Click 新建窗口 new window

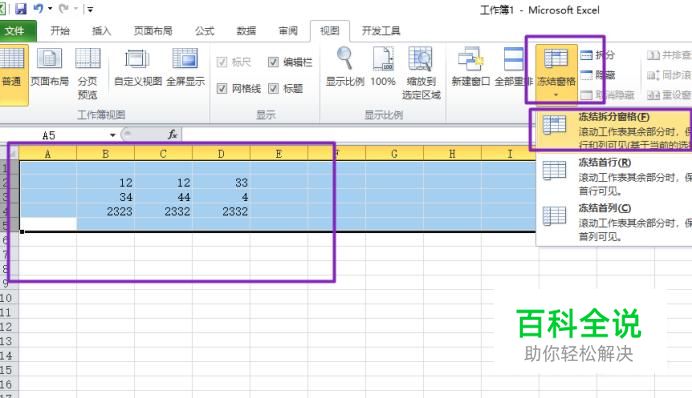(x=470, y=67)
